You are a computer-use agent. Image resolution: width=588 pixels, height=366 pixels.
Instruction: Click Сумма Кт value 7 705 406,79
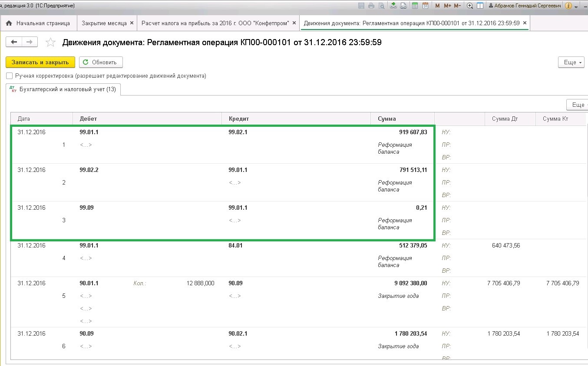563,284
